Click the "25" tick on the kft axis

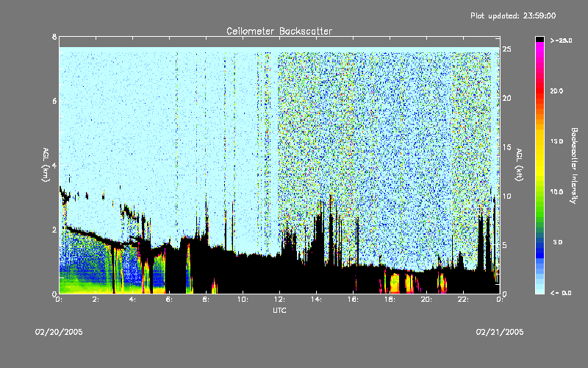pyautogui.click(x=506, y=49)
